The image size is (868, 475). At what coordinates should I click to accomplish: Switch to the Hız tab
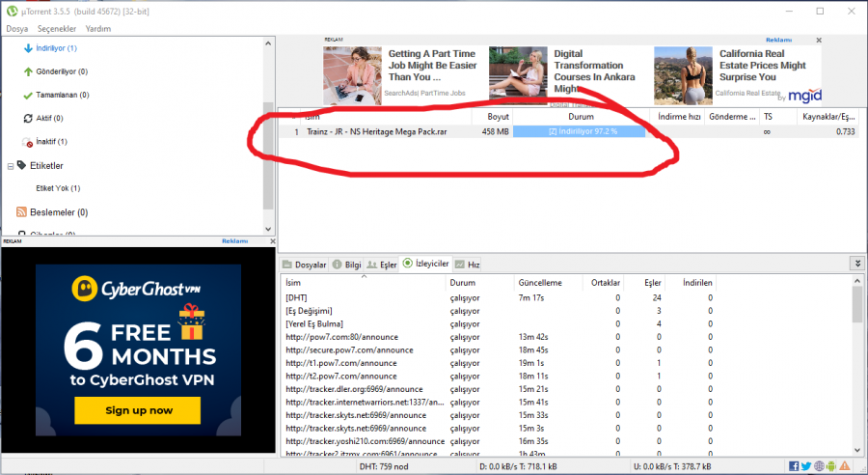pyautogui.click(x=467, y=265)
